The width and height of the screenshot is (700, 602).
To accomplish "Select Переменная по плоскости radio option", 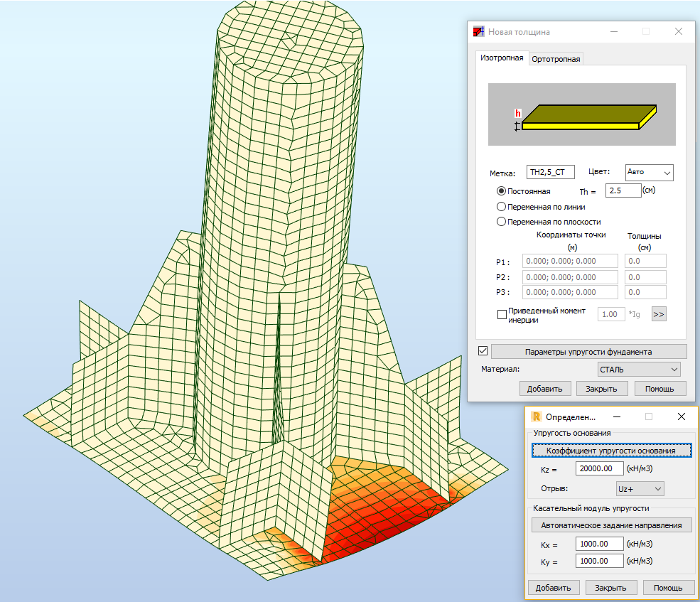I will tap(502, 222).
